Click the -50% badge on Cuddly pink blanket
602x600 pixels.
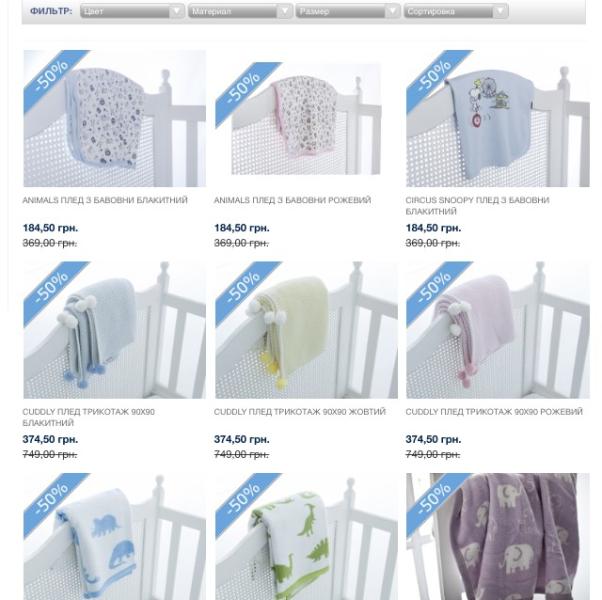434,288
